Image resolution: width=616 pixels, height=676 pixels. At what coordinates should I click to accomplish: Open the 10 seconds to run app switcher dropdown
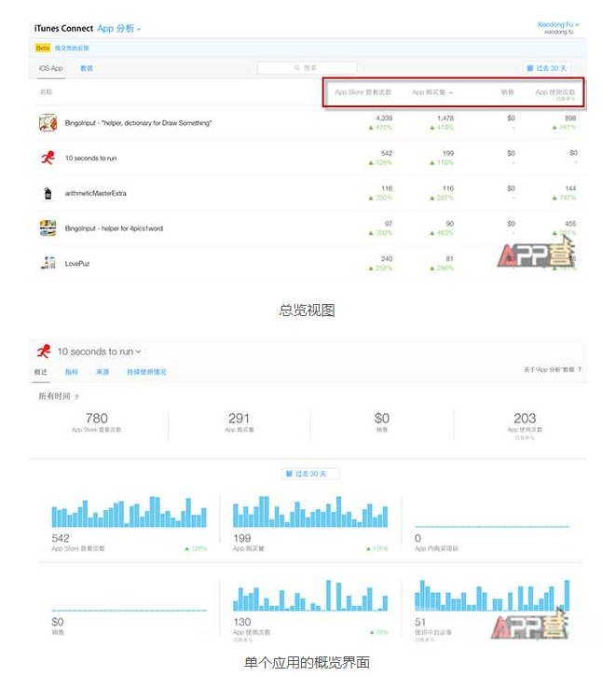click(100, 352)
